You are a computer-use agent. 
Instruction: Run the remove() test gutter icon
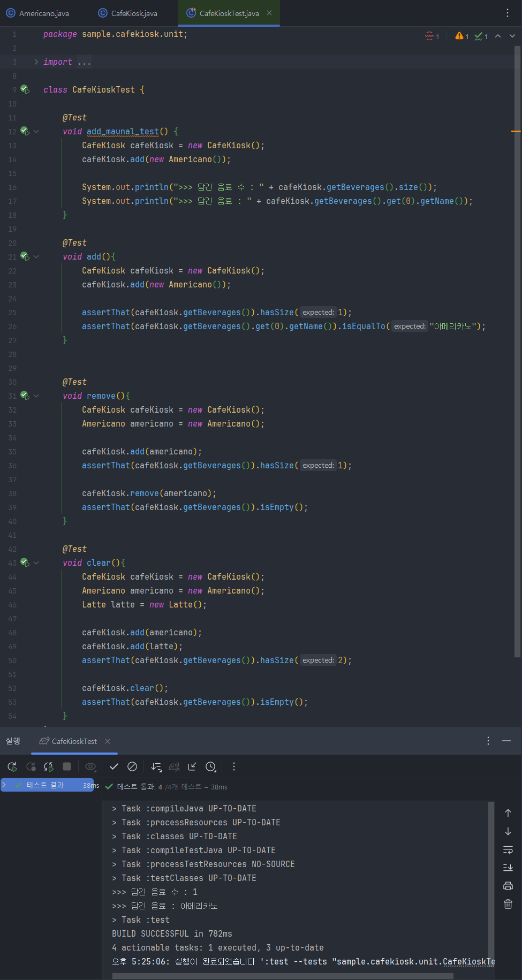click(x=25, y=395)
